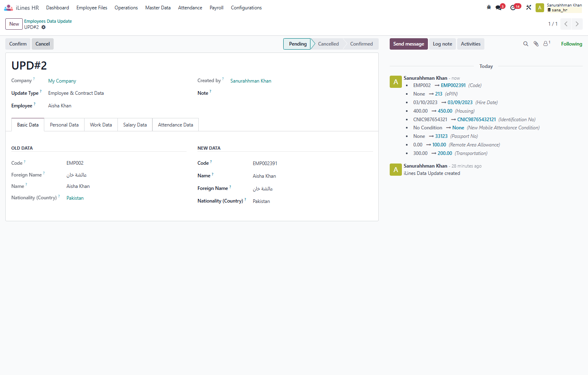This screenshot has width=588, height=375.
Task: Switch to the Salary Data tab
Action: tap(135, 125)
